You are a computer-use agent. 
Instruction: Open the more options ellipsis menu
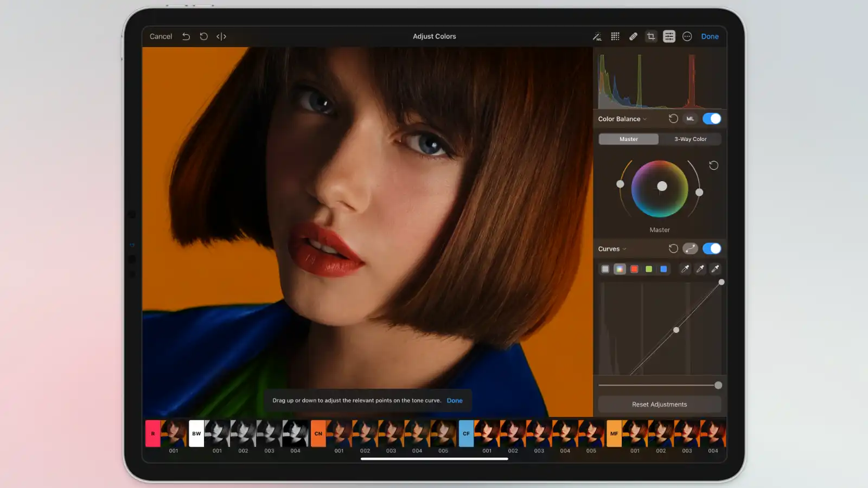pos(687,36)
